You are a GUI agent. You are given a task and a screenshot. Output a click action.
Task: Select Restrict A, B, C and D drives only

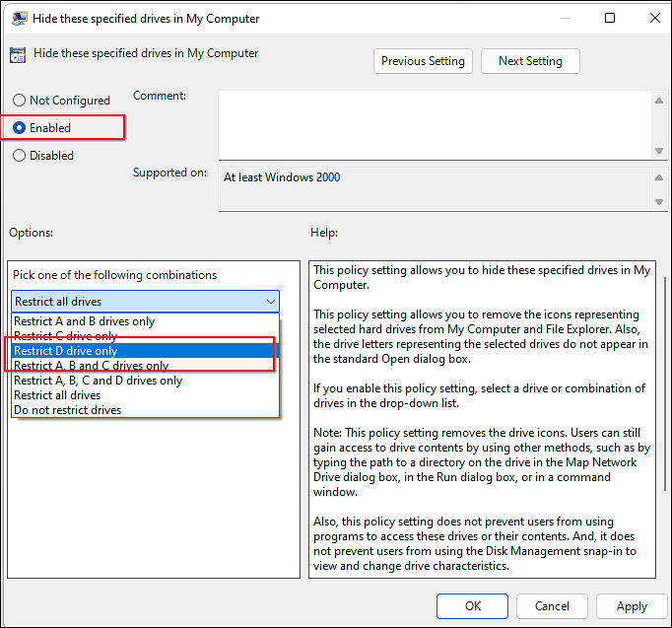click(x=99, y=381)
